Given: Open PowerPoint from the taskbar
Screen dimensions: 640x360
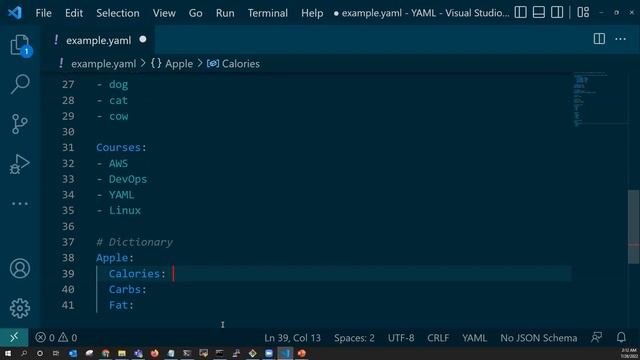Looking at the screenshot, I should coord(301,353).
